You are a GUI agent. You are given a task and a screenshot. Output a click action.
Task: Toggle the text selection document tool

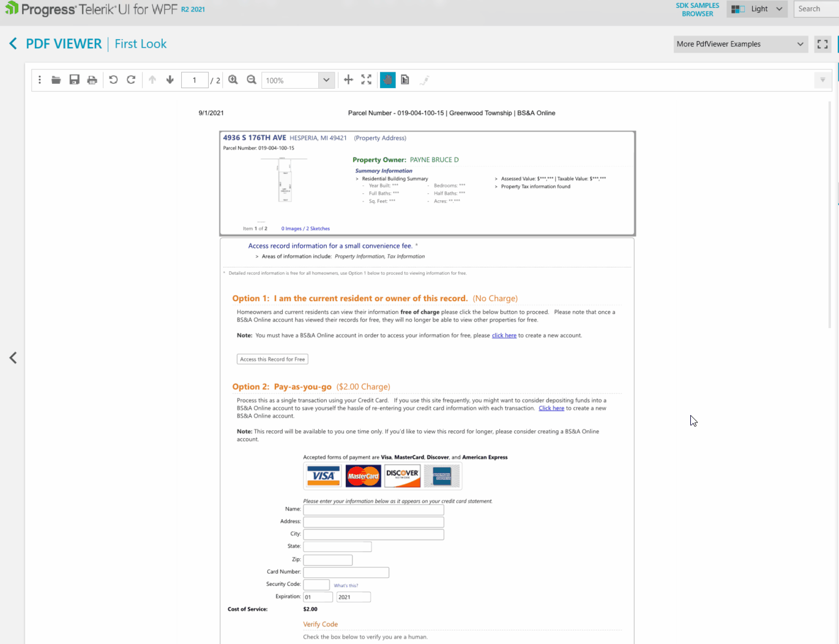[x=405, y=80]
